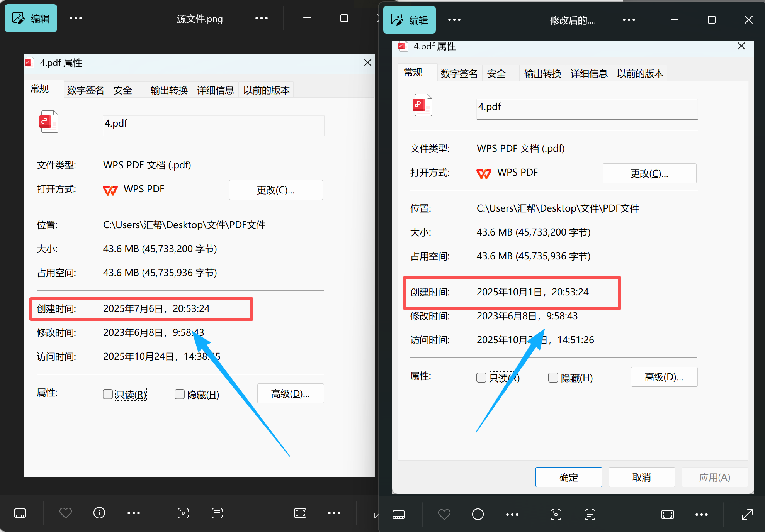
Task: Switch to 详细信息 tab in right dialog
Action: tap(589, 73)
